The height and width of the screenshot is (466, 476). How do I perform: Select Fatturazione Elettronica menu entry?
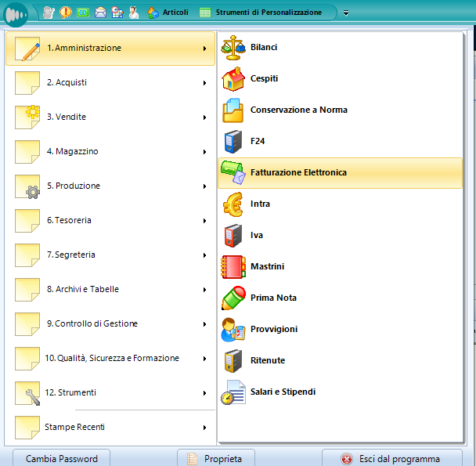click(297, 173)
